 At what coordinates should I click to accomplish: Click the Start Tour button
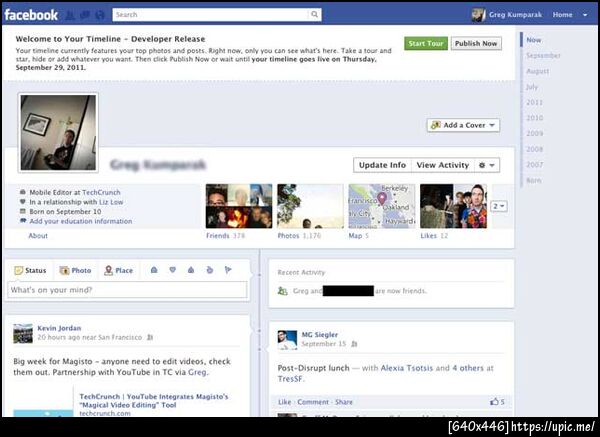(426, 43)
